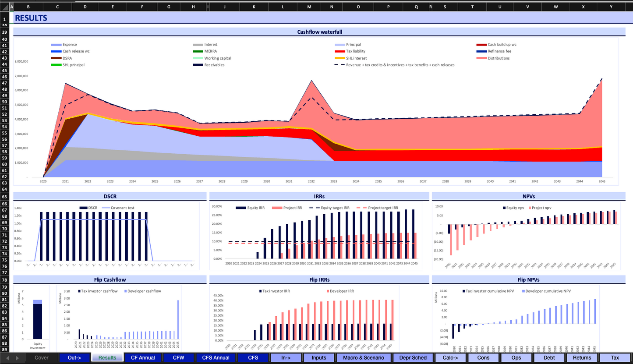This screenshot has width=633, height=364.
Task: Click the Covenant test legend in DSCR chart
Action: (x=127, y=208)
